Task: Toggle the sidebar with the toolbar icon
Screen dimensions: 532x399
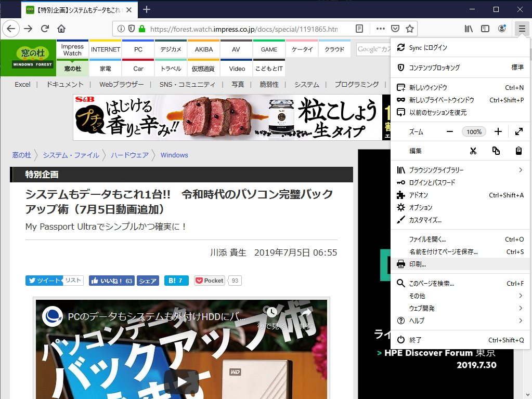Action: click(x=485, y=29)
